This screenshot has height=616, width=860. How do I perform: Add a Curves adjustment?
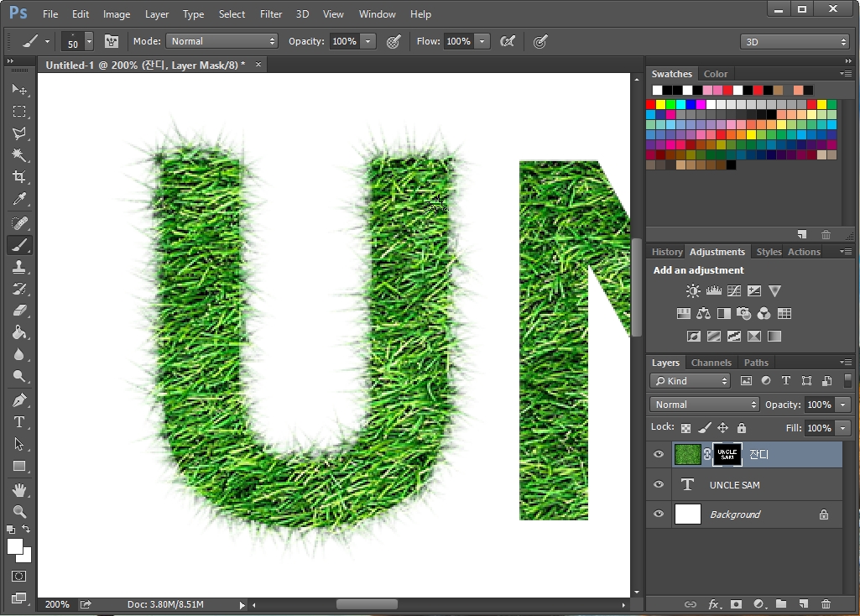pos(734,290)
